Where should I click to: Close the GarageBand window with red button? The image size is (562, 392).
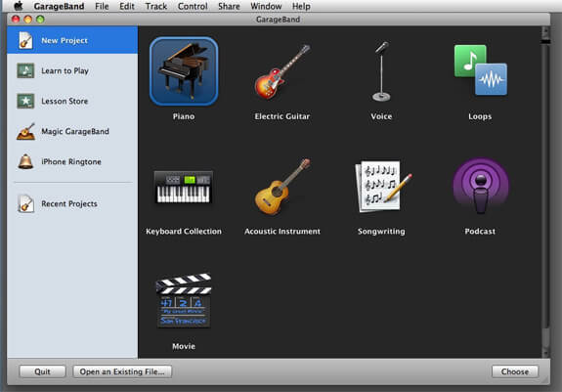pyautogui.click(x=16, y=19)
